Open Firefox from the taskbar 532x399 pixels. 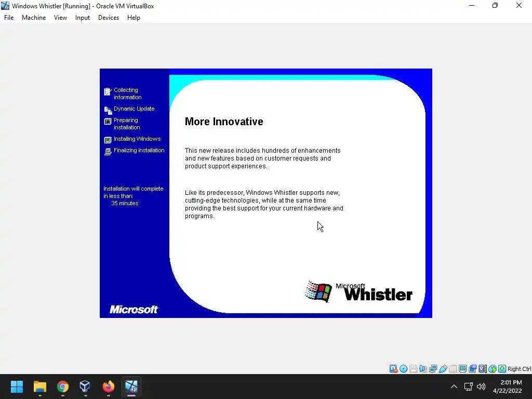tap(108, 387)
